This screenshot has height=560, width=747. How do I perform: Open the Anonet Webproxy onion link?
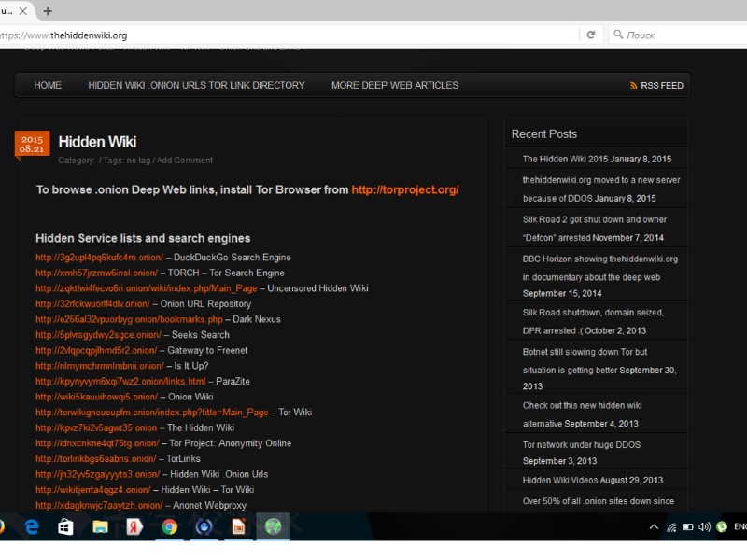pos(99,505)
